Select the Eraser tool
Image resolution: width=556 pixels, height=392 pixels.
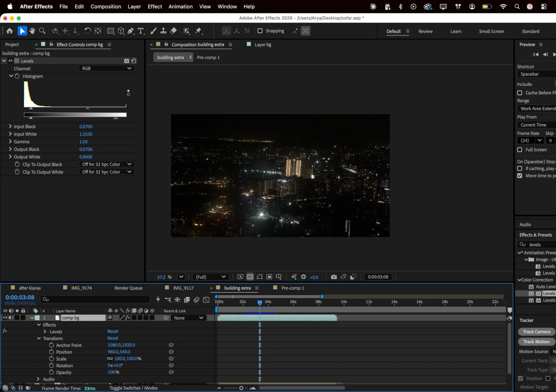[173, 31]
